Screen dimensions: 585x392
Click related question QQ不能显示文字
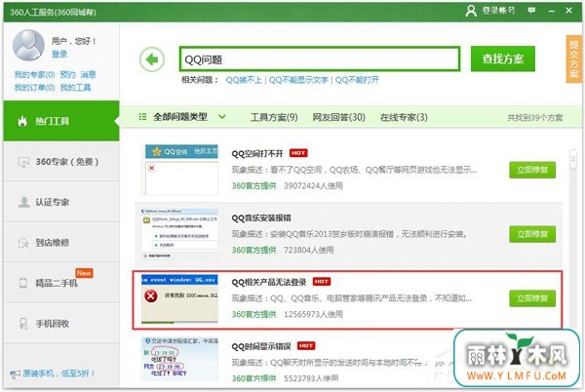[298, 80]
